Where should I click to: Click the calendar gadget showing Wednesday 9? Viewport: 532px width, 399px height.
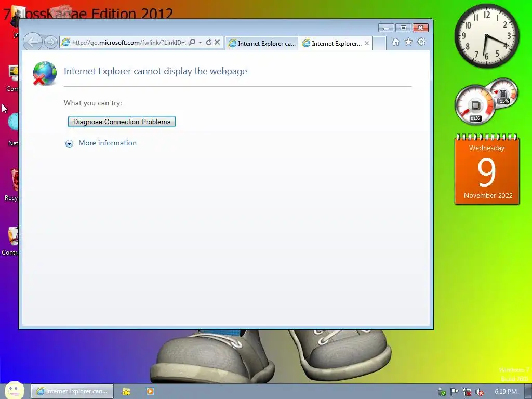click(487, 170)
